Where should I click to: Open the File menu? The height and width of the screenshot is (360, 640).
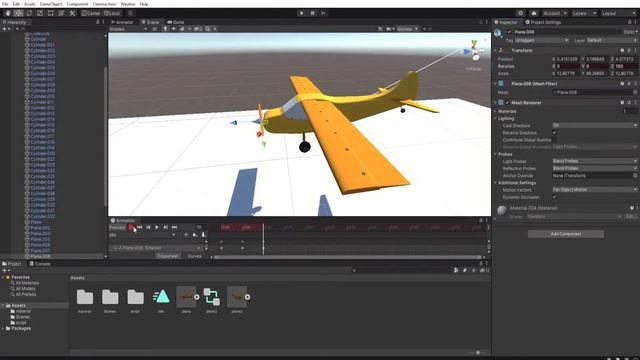(x=5, y=4)
